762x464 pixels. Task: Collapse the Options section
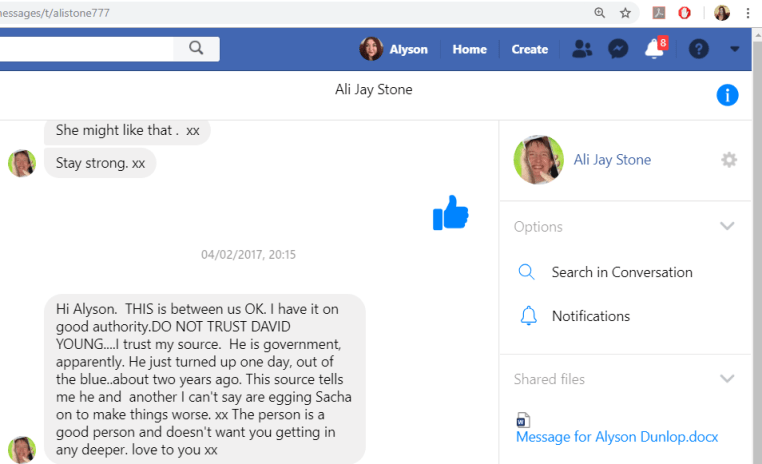(x=727, y=226)
